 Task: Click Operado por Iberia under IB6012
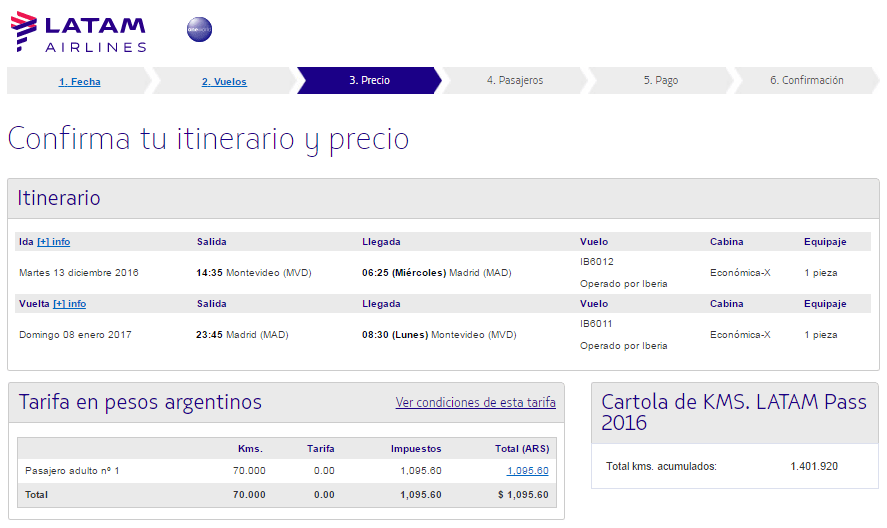(x=623, y=284)
